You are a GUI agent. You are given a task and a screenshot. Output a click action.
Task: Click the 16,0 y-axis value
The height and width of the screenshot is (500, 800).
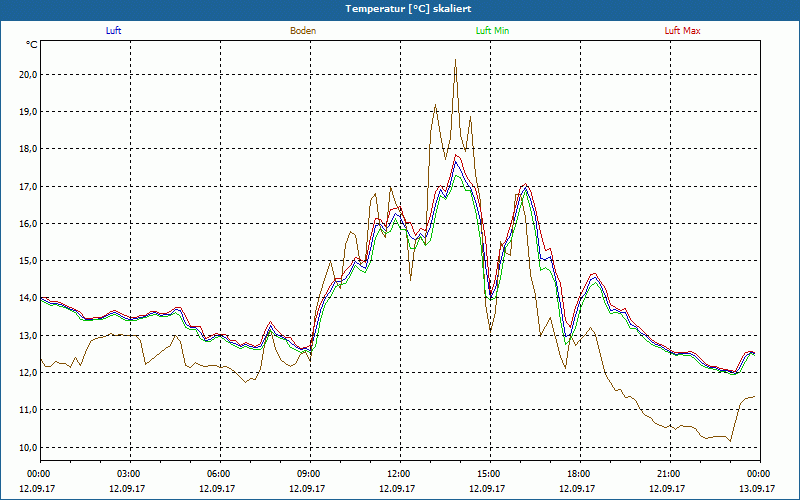30,224
